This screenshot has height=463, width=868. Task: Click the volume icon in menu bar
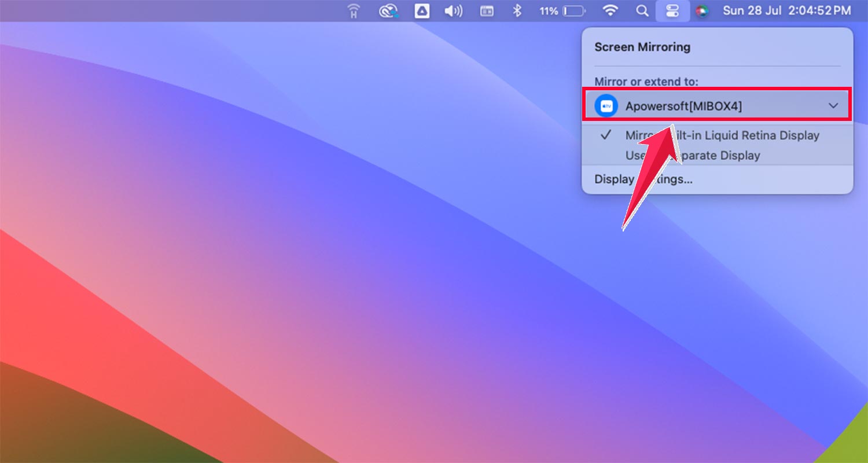pyautogui.click(x=453, y=10)
